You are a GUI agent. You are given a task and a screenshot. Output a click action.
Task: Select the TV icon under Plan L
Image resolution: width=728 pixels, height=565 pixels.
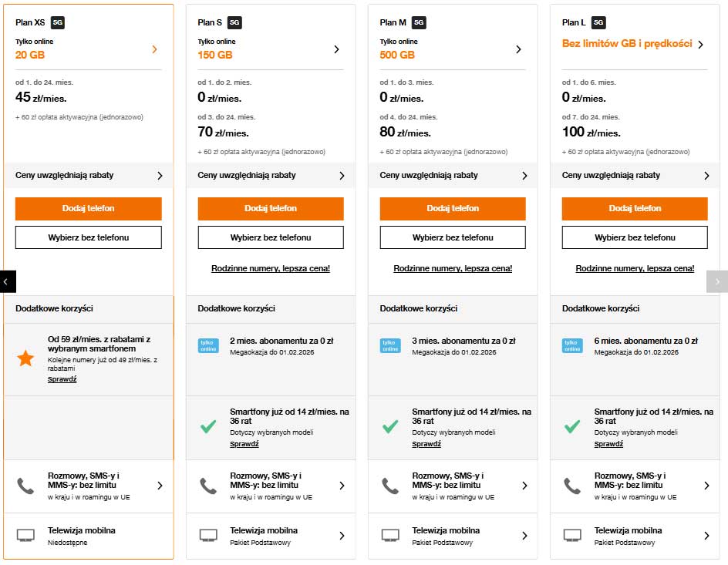pos(571,534)
